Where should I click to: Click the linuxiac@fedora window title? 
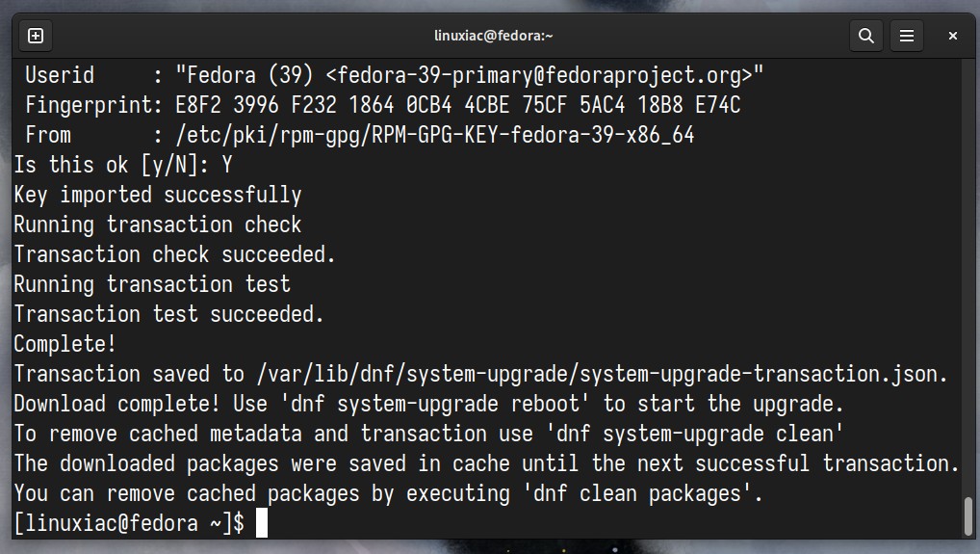click(493, 36)
